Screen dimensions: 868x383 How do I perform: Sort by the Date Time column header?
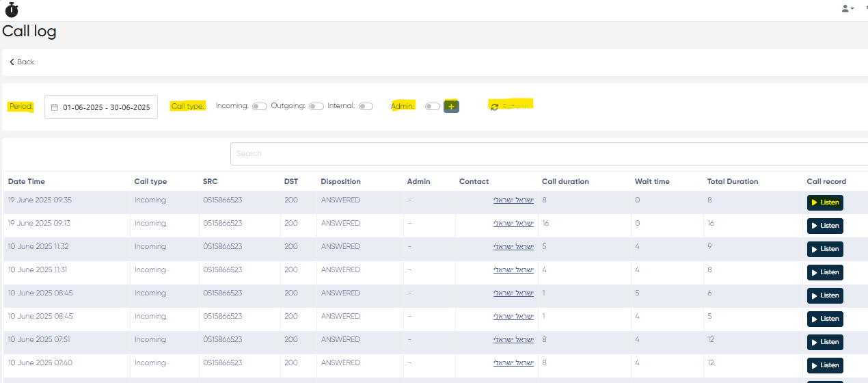click(27, 181)
